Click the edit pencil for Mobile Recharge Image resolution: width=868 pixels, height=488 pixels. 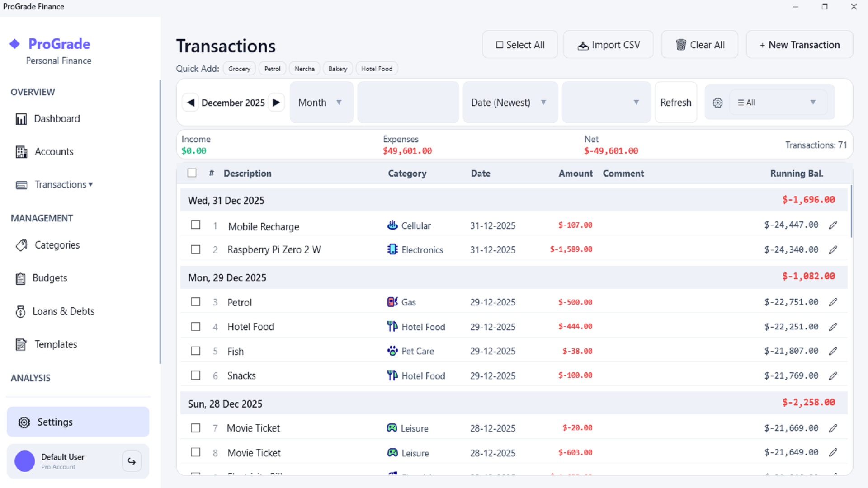tap(833, 225)
